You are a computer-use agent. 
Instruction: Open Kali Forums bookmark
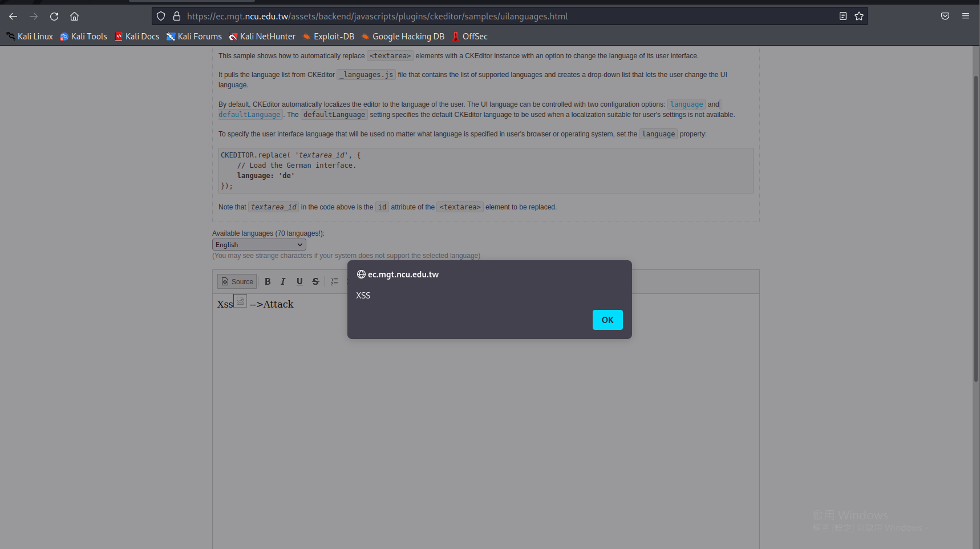tap(194, 37)
